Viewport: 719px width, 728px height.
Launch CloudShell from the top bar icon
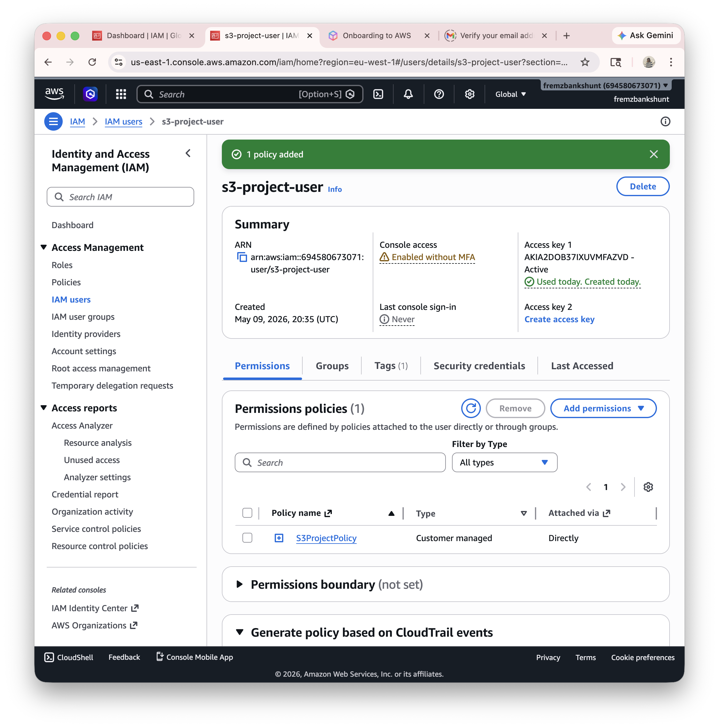tap(378, 94)
